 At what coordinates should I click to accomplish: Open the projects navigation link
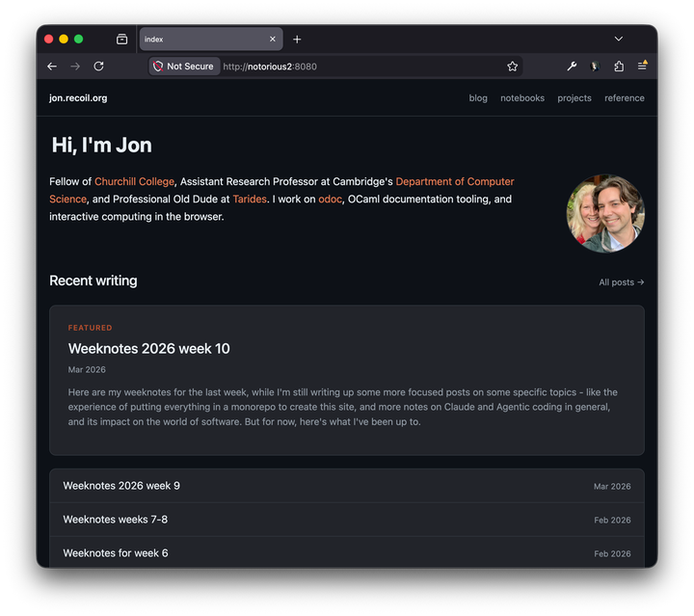574,98
